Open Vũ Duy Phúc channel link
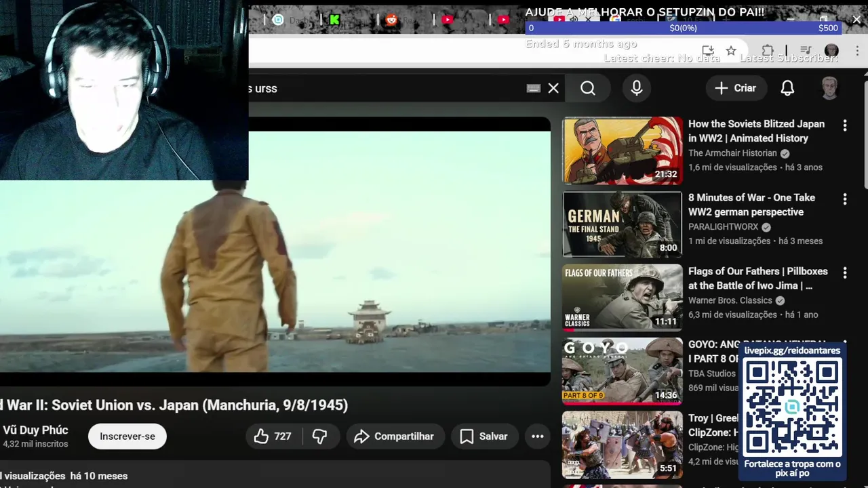Screen dimensions: 868x488 (35, 430)
